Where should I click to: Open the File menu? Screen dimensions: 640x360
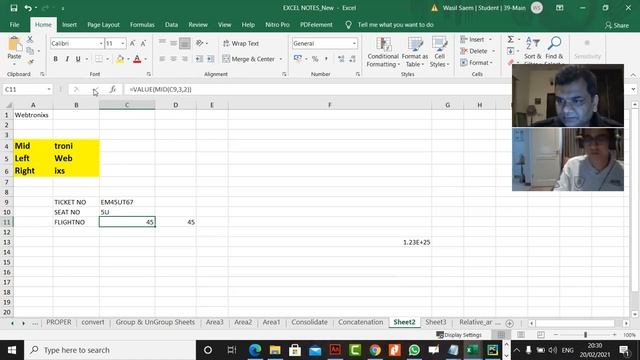(14, 24)
